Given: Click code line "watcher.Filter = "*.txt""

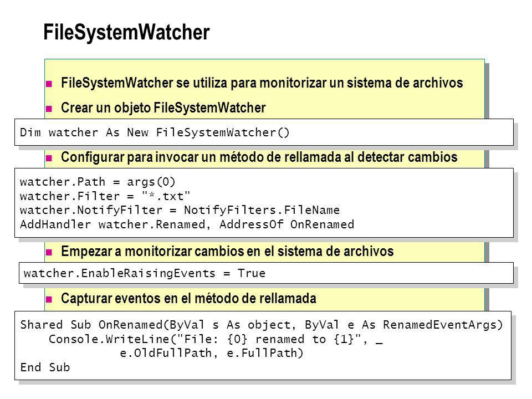Looking at the screenshot, I should (x=105, y=196).
